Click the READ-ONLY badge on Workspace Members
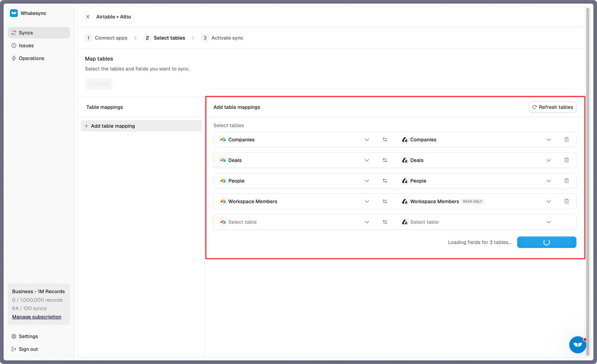 click(473, 201)
